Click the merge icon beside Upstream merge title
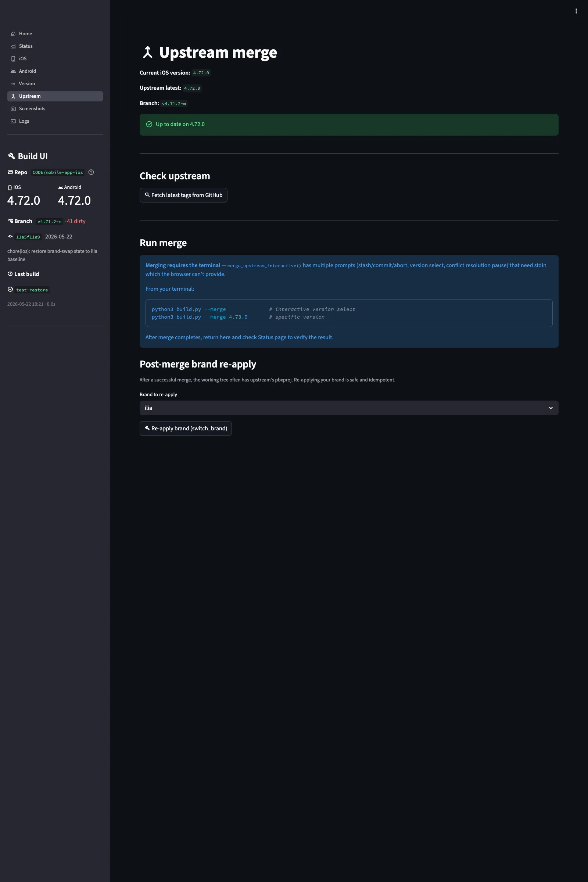Viewport: 588px width, 882px height. (x=148, y=53)
